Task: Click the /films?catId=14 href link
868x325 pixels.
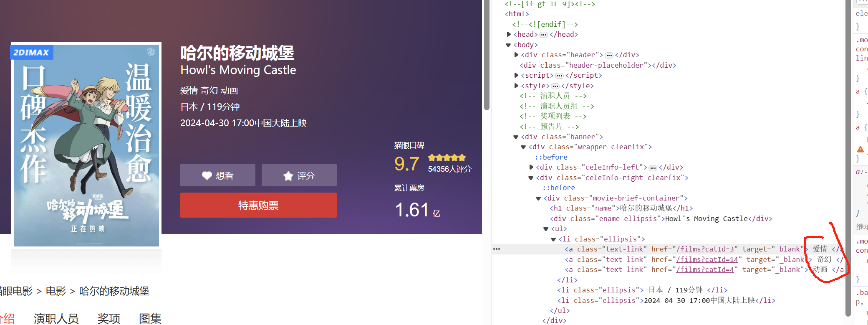Action: tap(707, 259)
